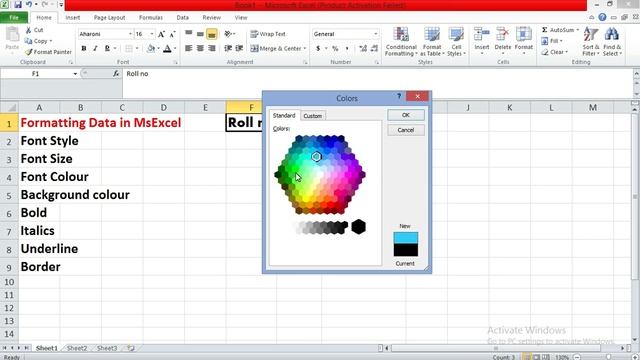
Task: Toggle Align Text Left button
Action: click(x=189, y=48)
